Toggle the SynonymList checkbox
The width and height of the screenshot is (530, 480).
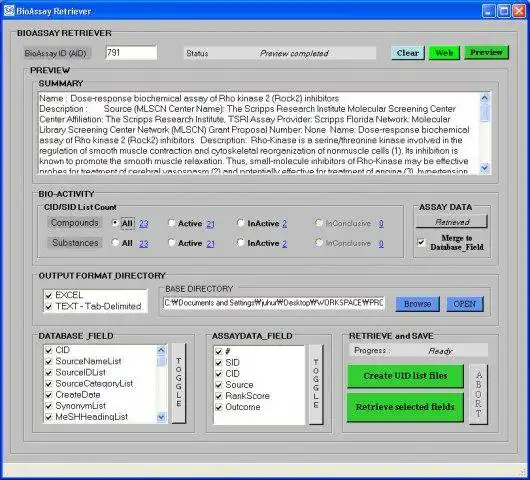pyautogui.click(x=49, y=406)
